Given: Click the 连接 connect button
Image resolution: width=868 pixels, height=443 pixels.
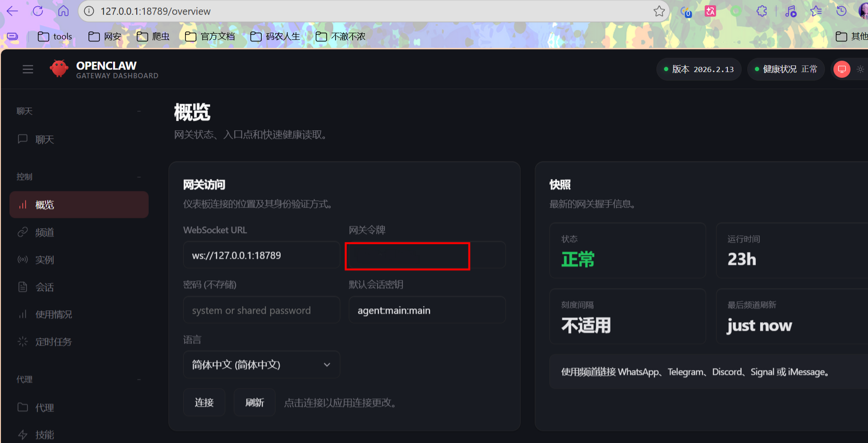Looking at the screenshot, I should coord(204,402).
